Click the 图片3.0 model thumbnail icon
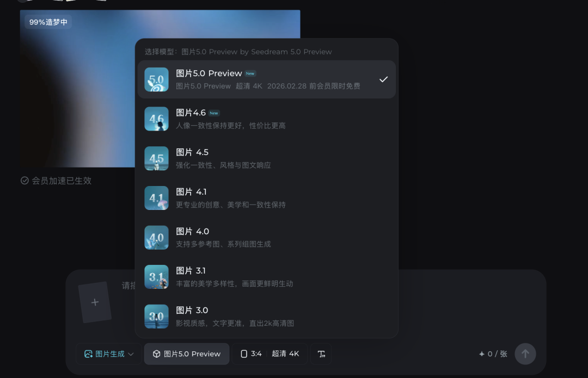The image size is (588, 378). tap(156, 317)
